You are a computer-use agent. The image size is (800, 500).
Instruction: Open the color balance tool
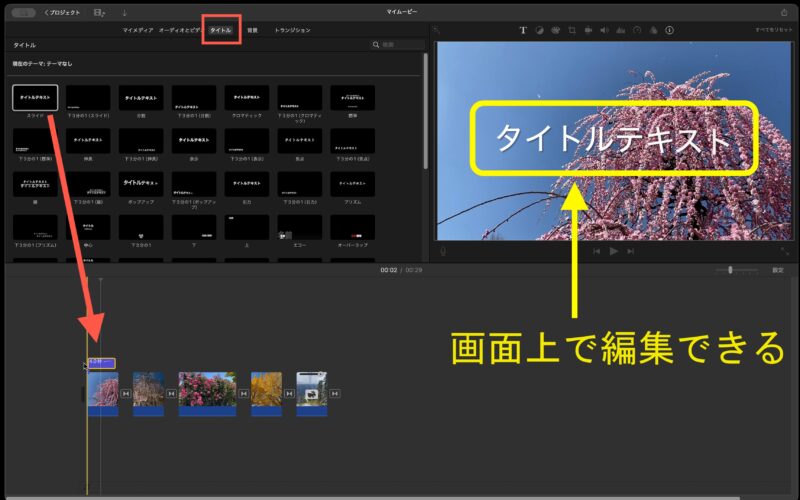pyautogui.click(x=539, y=30)
